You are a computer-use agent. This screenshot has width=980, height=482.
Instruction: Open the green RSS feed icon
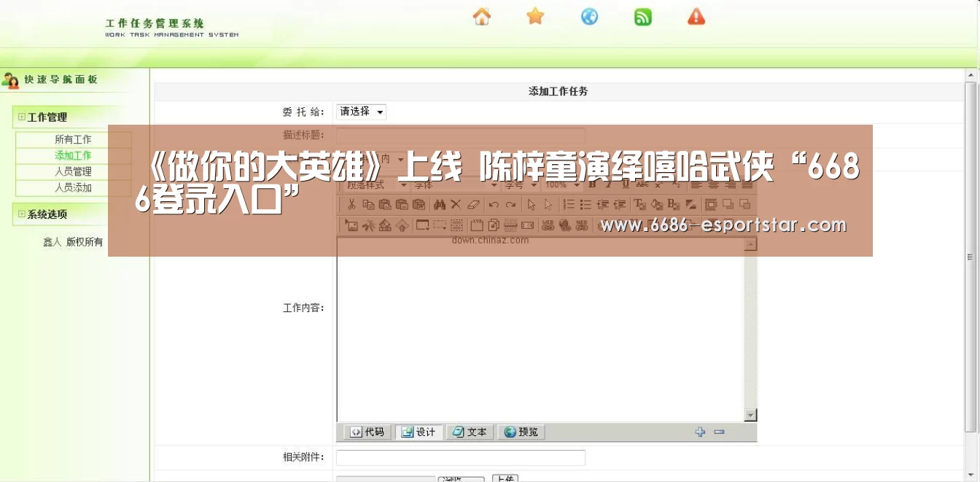(x=643, y=17)
